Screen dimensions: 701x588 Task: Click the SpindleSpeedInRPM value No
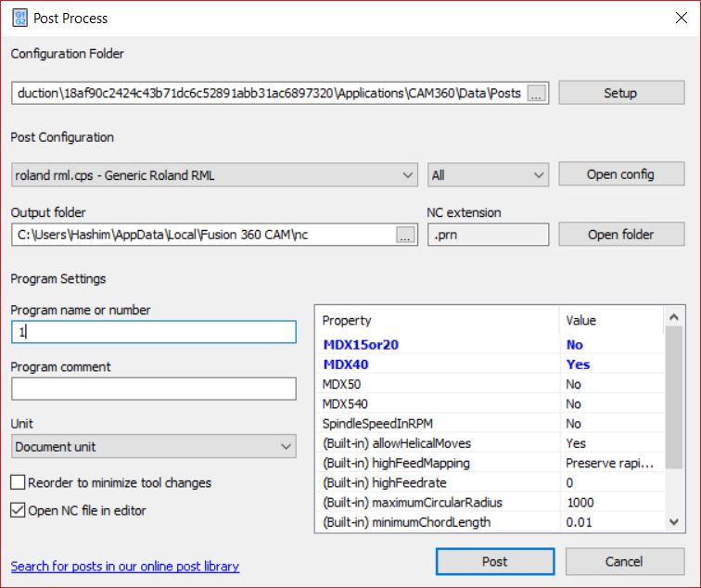pyautogui.click(x=573, y=424)
